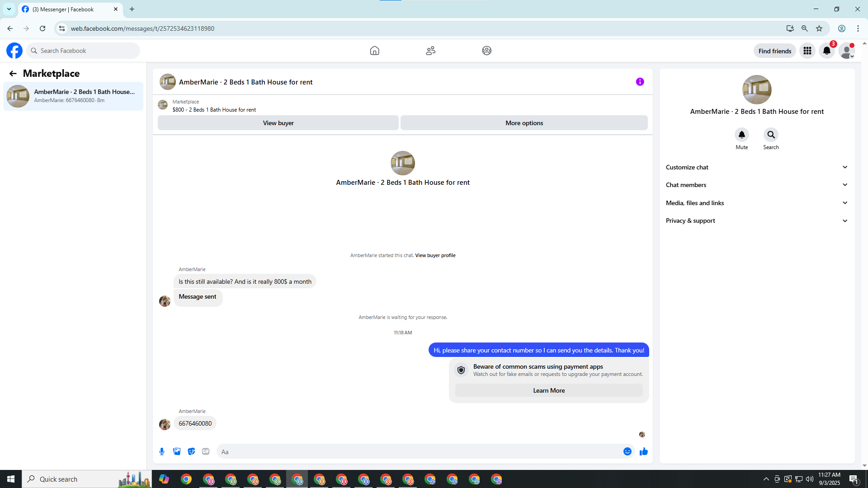Click Learn More on scam warning
Image resolution: width=868 pixels, height=488 pixels.
coord(549,390)
